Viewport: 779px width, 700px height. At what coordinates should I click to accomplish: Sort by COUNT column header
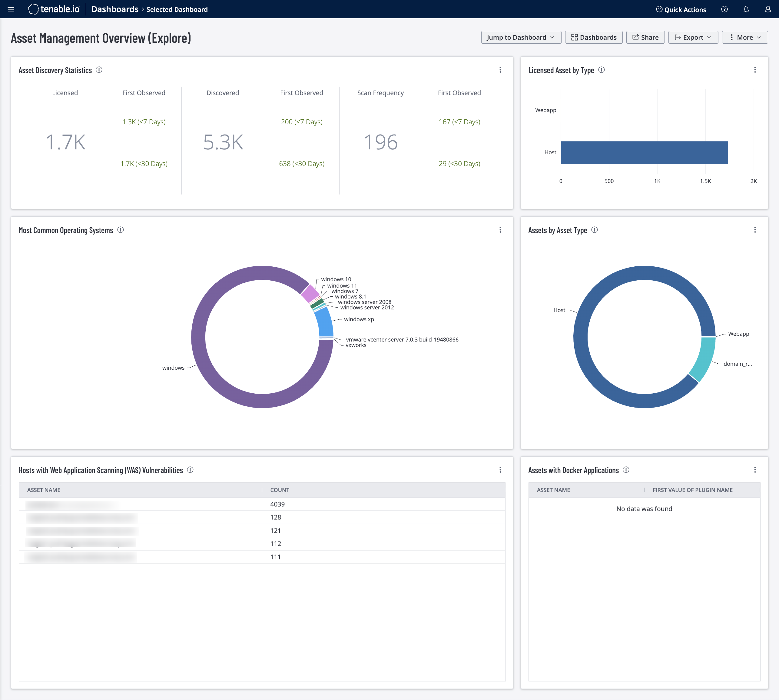point(280,490)
